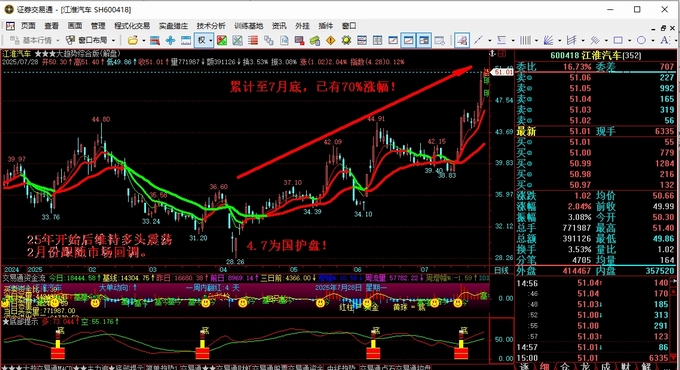
Task: Select the rectangle drawing tool
Action: tap(618, 40)
